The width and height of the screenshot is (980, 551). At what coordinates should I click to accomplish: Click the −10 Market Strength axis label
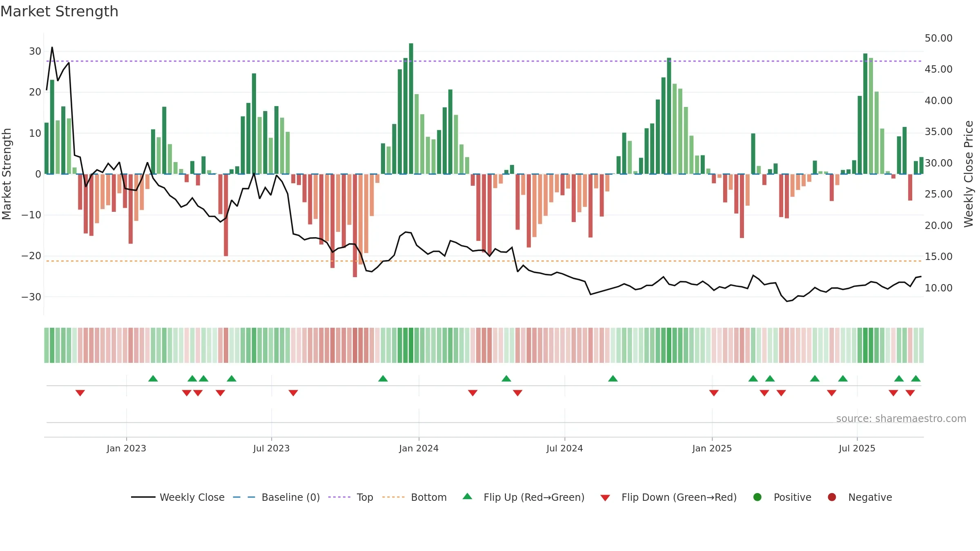pos(31,215)
